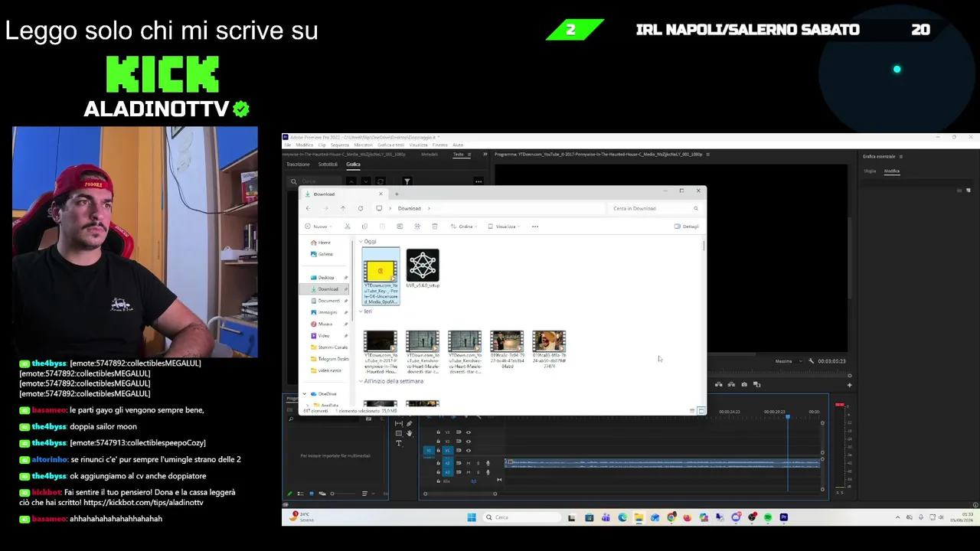Expand the overflow chevrons beside the Testo tab
980x551 pixels.
click(x=485, y=155)
